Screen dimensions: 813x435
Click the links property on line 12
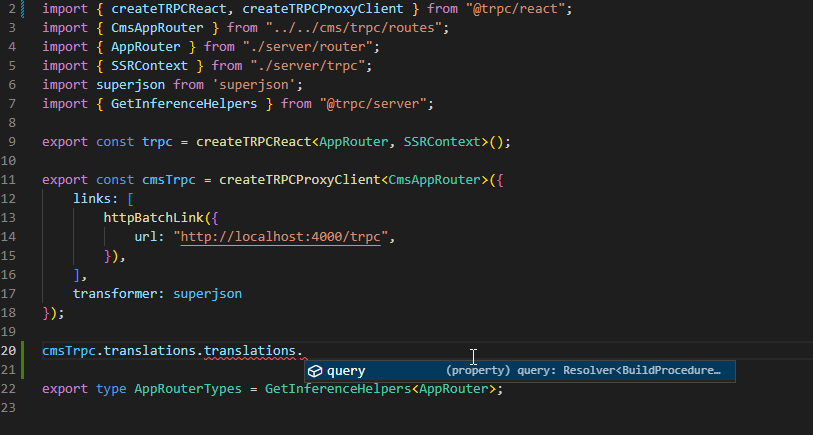coord(92,199)
